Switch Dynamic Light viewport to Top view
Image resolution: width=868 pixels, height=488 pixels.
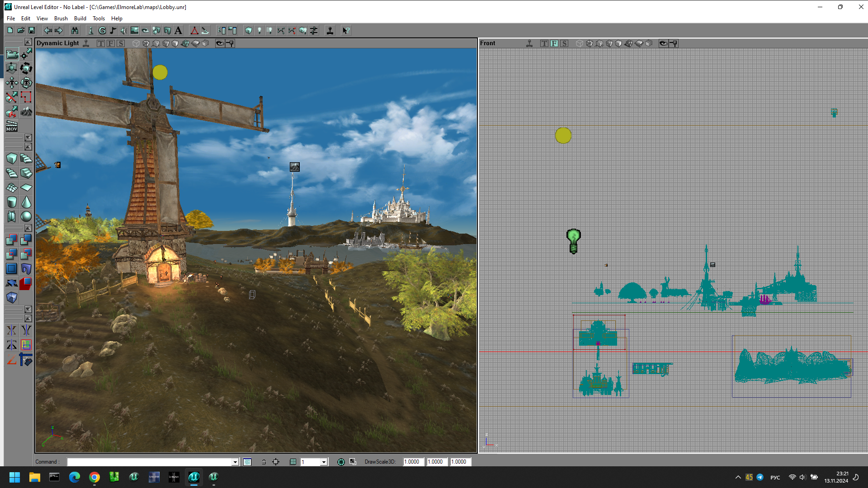click(100, 43)
